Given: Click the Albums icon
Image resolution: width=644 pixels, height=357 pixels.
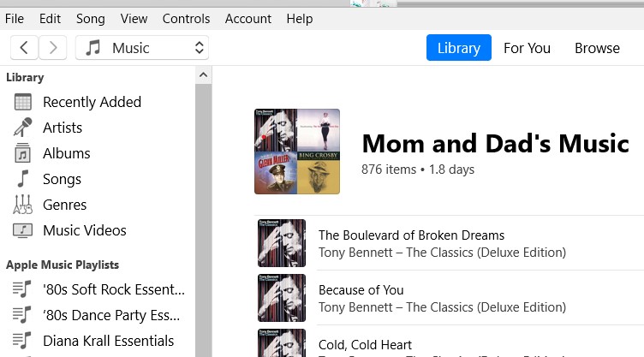Looking at the screenshot, I should coord(22,153).
